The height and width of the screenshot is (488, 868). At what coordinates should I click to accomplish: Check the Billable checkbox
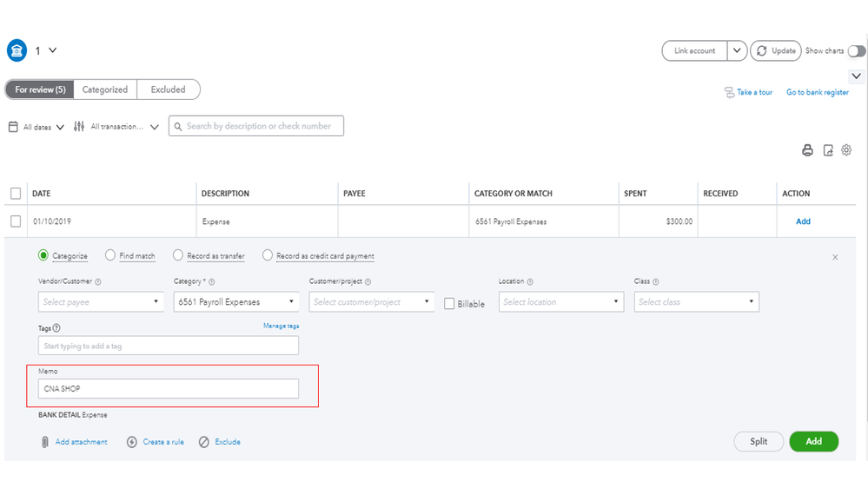pos(449,304)
